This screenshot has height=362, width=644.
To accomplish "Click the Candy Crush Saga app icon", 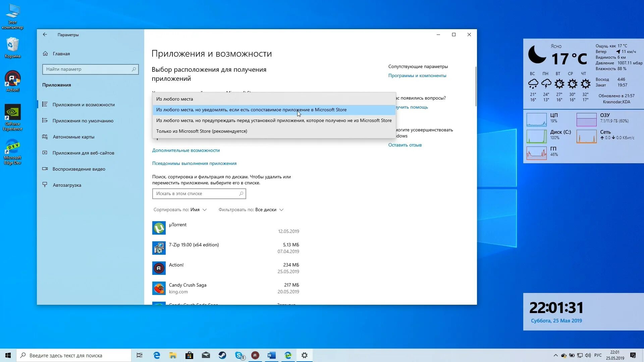I will [x=159, y=288].
